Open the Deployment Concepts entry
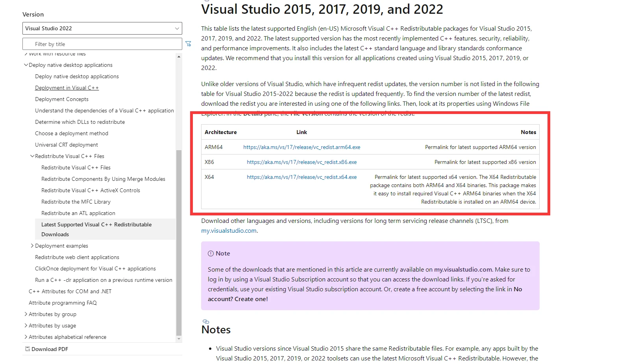The width and height of the screenshot is (640, 364). tap(62, 99)
